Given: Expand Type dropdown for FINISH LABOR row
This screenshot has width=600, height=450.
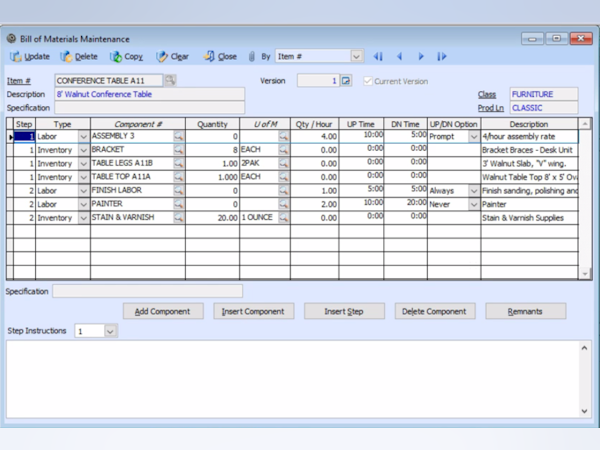Looking at the screenshot, I should point(83,190).
